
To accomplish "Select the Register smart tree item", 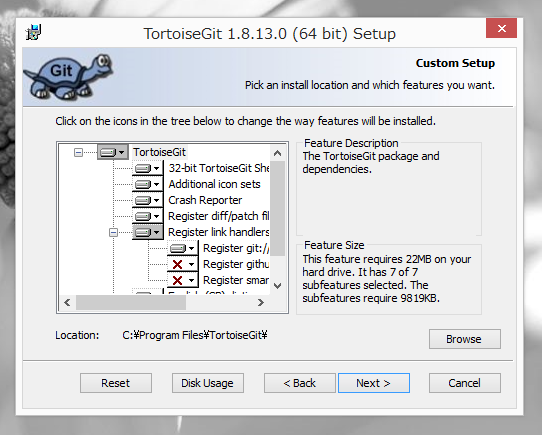I will coord(236,280).
